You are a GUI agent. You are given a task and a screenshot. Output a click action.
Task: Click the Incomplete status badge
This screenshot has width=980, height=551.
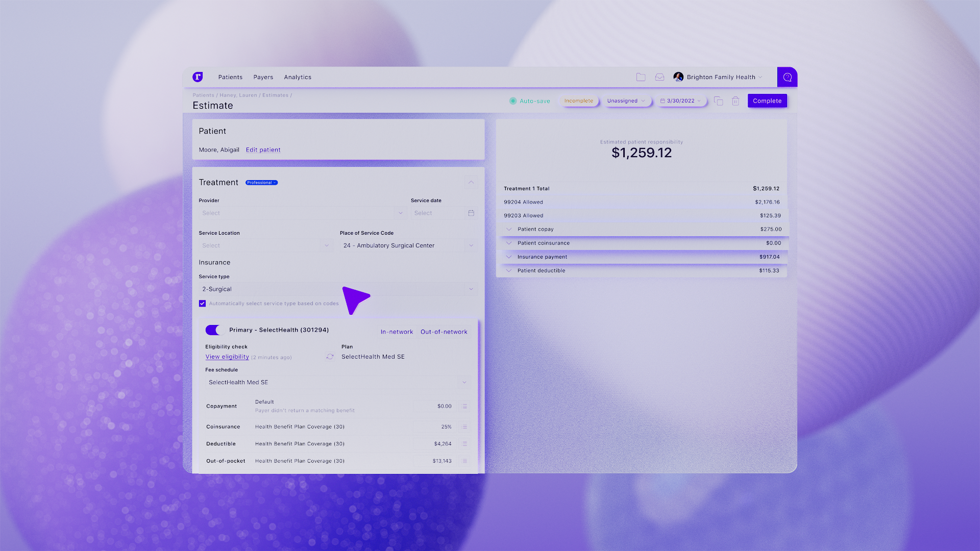tap(578, 101)
